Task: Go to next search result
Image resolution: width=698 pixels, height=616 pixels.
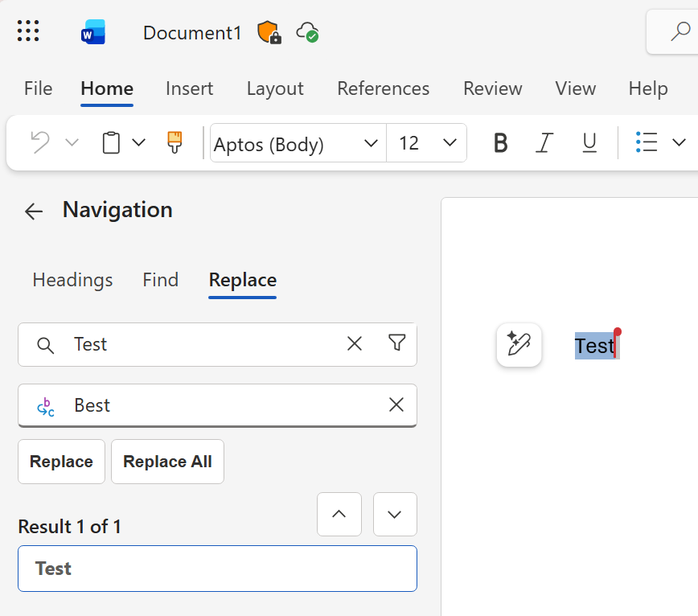Action: [x=395, y=514]
